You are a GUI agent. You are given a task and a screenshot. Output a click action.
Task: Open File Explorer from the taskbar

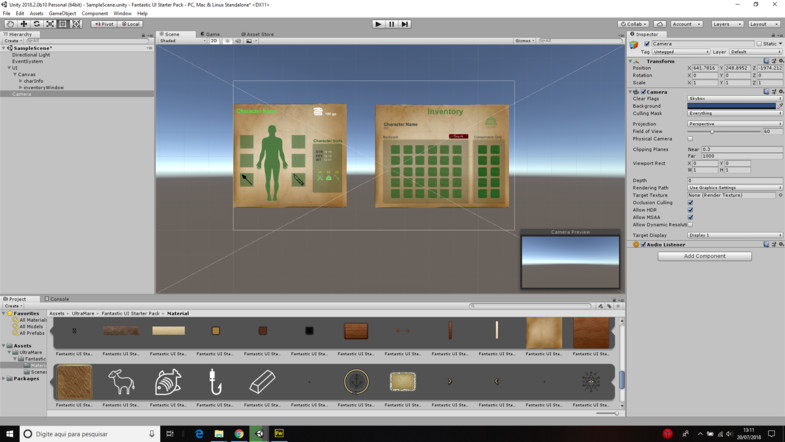pyautogui.click(x=219, y=433)
